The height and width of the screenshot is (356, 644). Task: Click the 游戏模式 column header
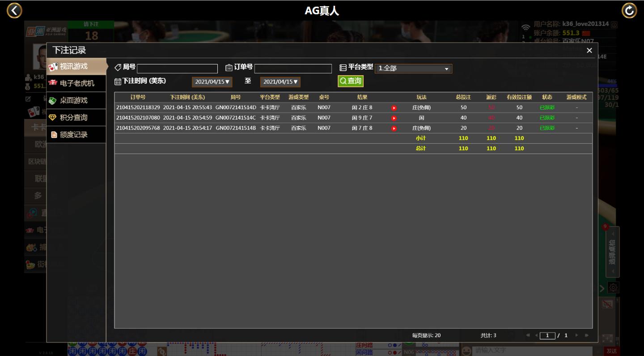point(576,97)
